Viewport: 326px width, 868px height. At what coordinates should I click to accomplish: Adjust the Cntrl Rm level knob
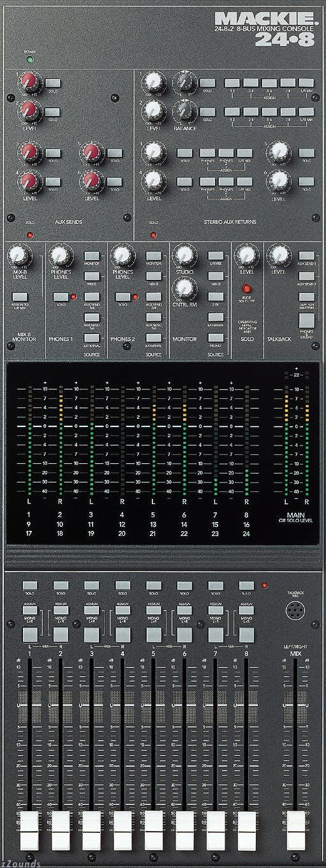184,288
